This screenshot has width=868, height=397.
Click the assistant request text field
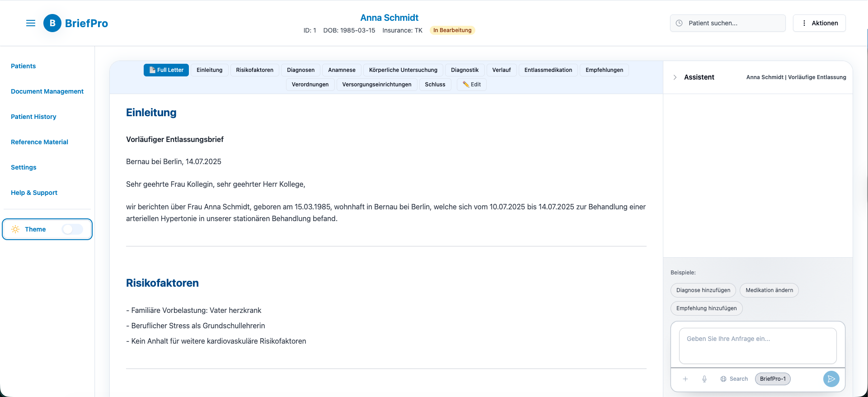point(758,346)
